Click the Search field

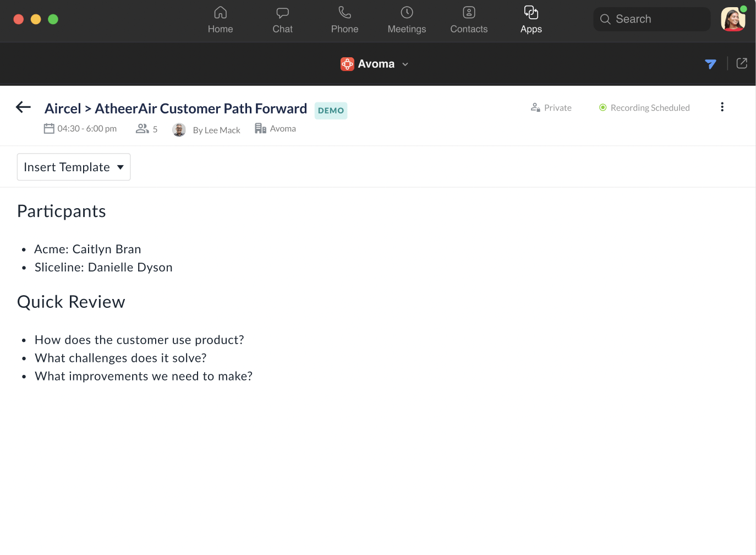(x=652, y=19)
